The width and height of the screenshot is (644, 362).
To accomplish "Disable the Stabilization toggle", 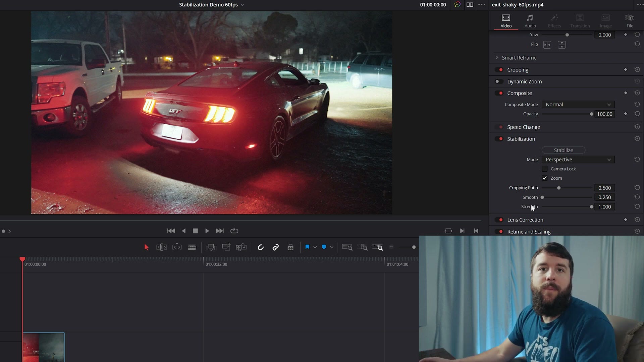I will click(x=499, y=139).
